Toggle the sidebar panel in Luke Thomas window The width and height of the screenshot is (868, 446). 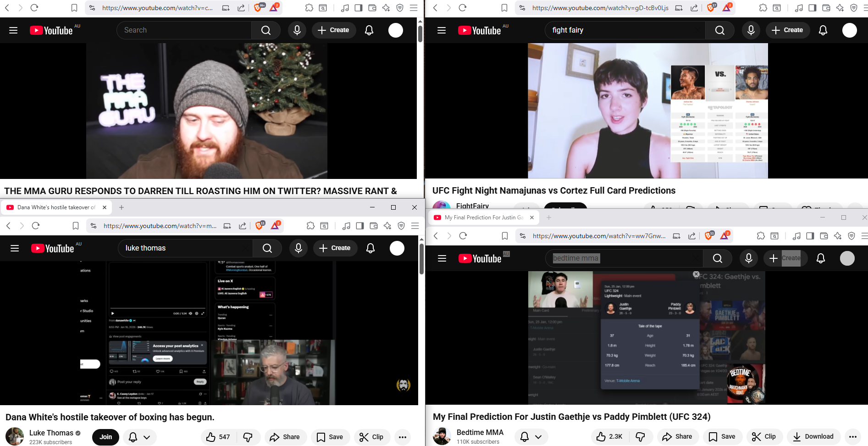[360, 226]
